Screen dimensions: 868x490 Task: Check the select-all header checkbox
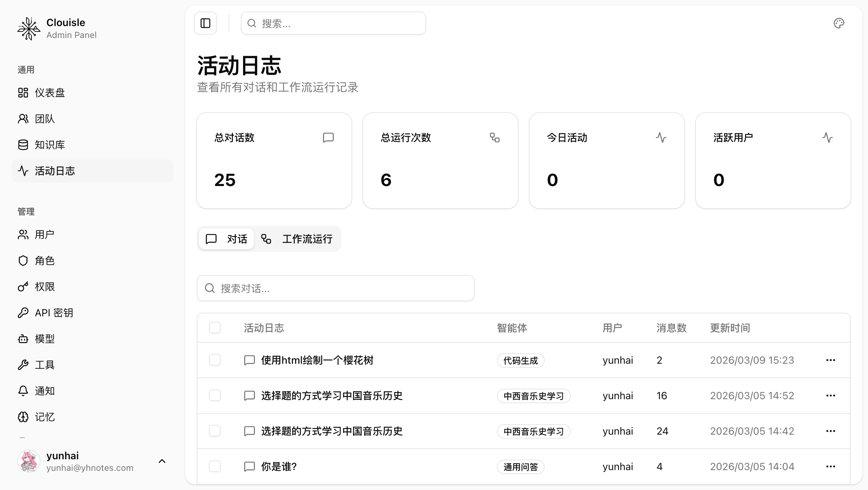(215, 328)
